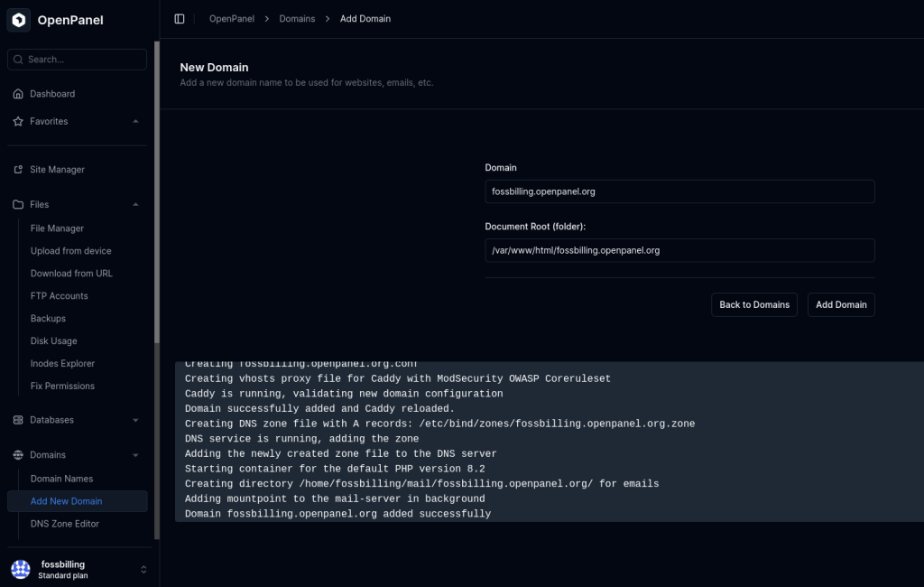This screenshot has height=587, width=924.
Task: Click the Document Root input field
Action: (679, 250)
